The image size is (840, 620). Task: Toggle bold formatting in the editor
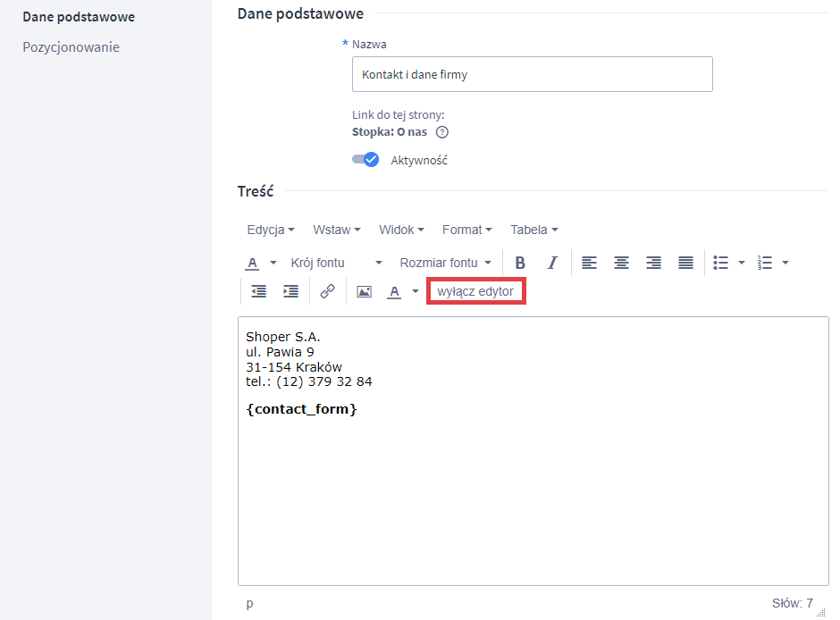pyautogui.click(x=520, y=263)
